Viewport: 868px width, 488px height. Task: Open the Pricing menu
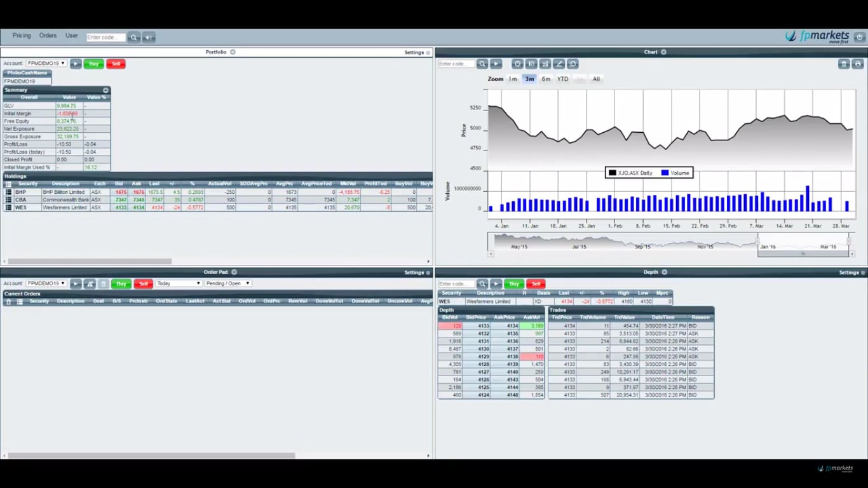[x=22, y=36]
